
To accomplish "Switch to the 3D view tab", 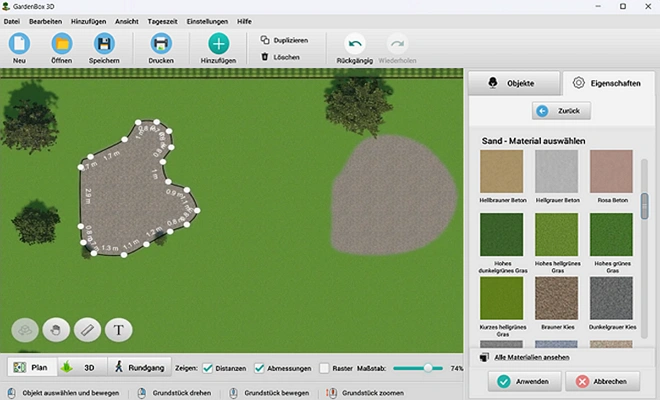I will tap(80, 368).
